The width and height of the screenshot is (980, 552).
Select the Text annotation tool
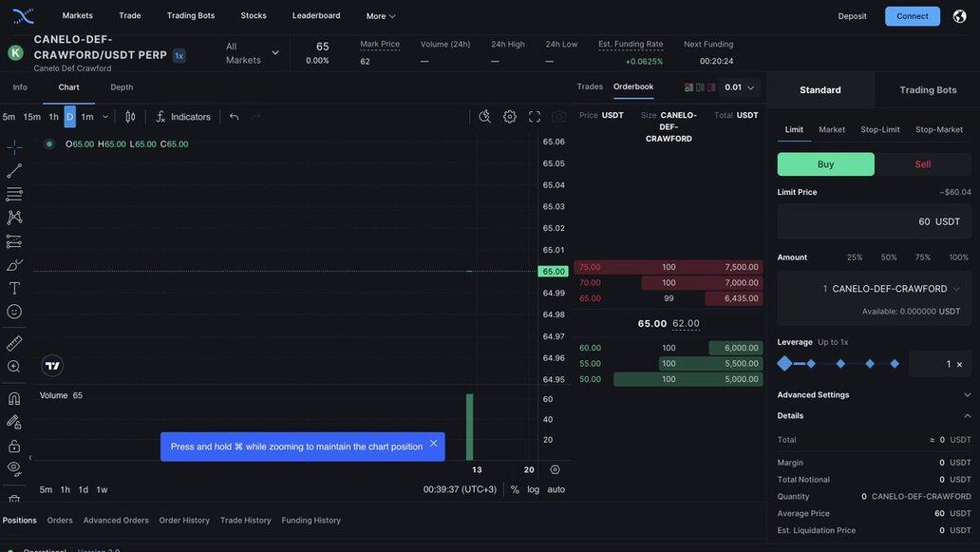(14, 288)
